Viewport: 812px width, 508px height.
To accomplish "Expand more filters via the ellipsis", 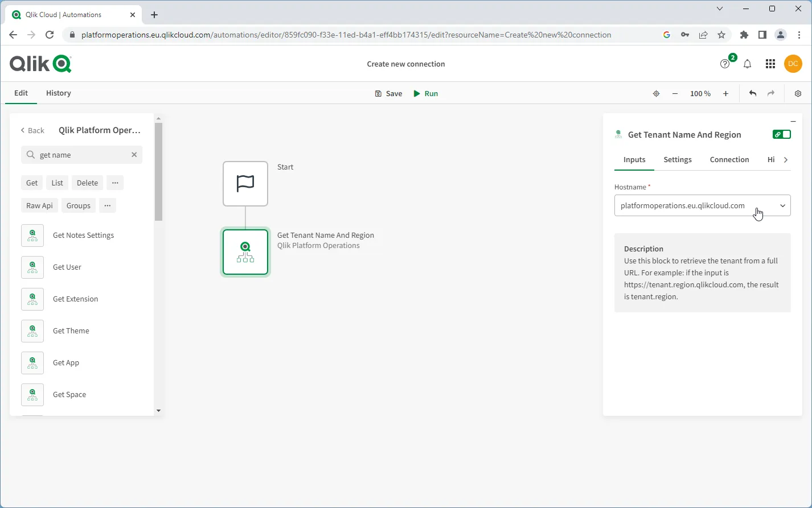I will click(x=108, y=205).
